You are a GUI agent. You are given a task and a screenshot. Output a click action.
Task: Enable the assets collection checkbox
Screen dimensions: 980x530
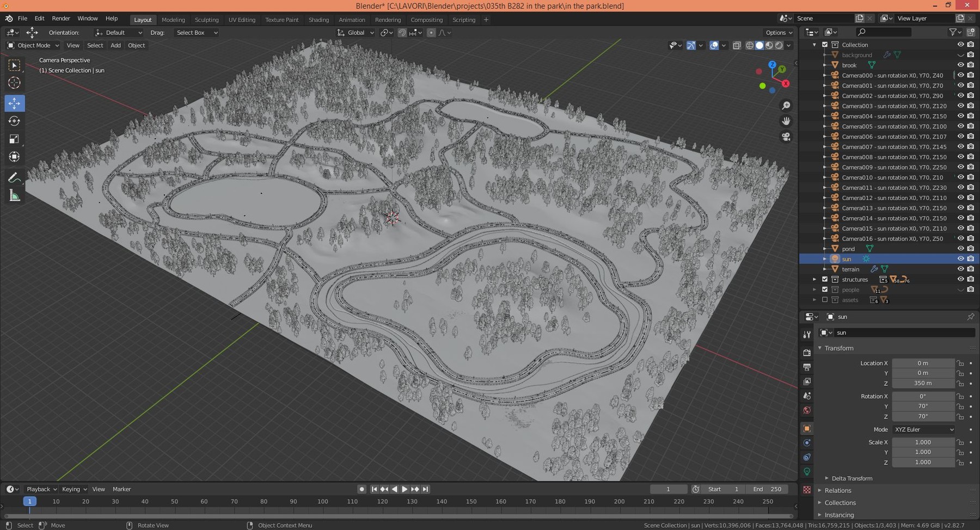pos(825,300)
